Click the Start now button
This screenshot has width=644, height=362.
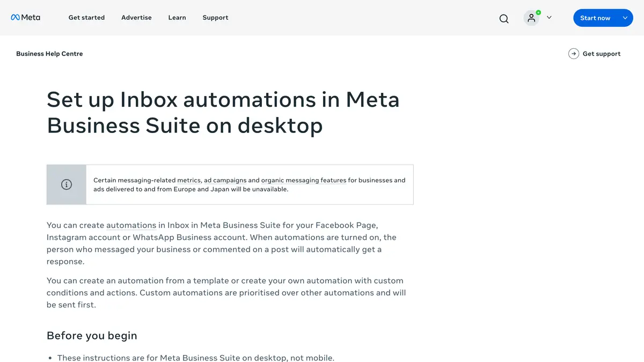click(x=595, y=18)
